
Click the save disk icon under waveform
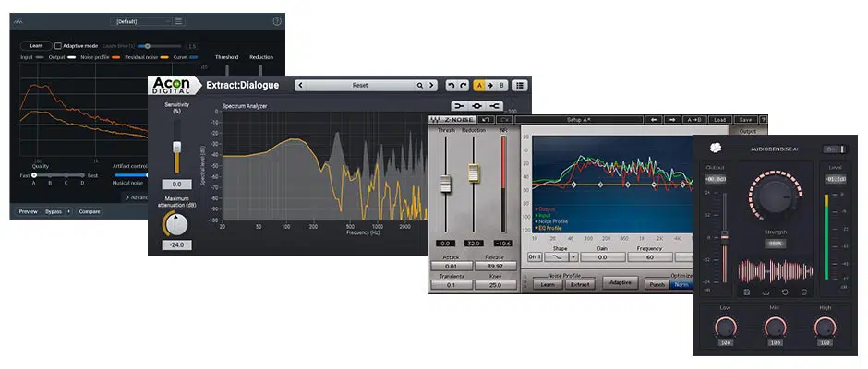(x=747, y=292)
